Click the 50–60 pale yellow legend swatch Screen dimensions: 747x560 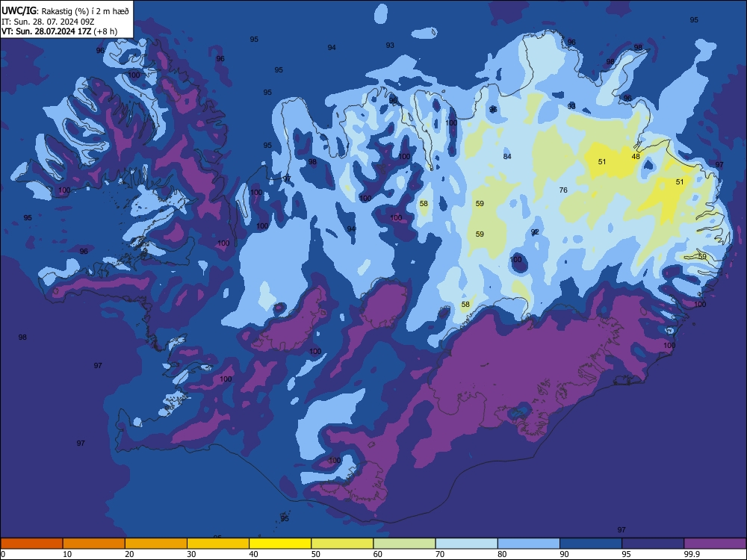coord(343,544)
